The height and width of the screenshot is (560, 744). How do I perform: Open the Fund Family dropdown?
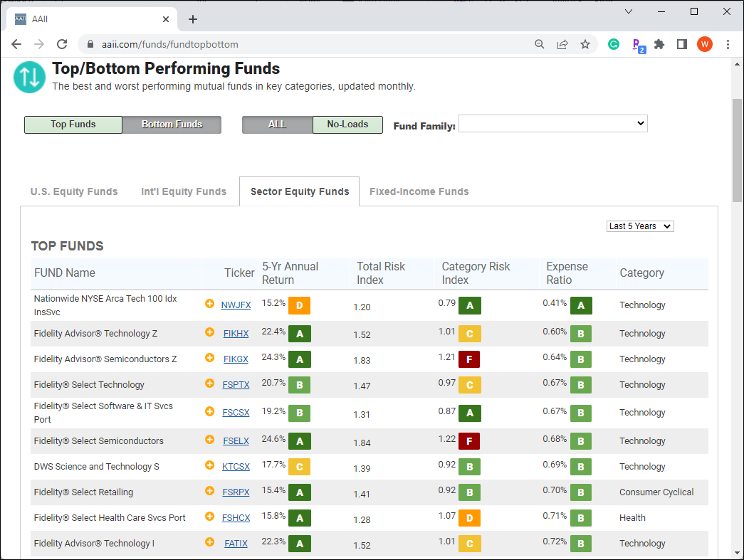pyautogui.click(x=552, y=124)
